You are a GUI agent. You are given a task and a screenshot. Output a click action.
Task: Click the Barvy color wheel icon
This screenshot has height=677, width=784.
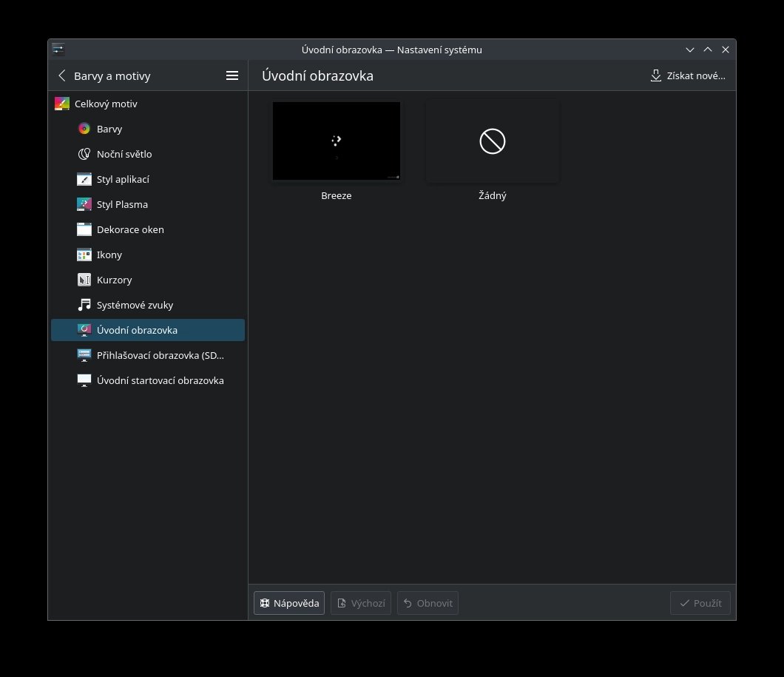[x=84, y=129]
